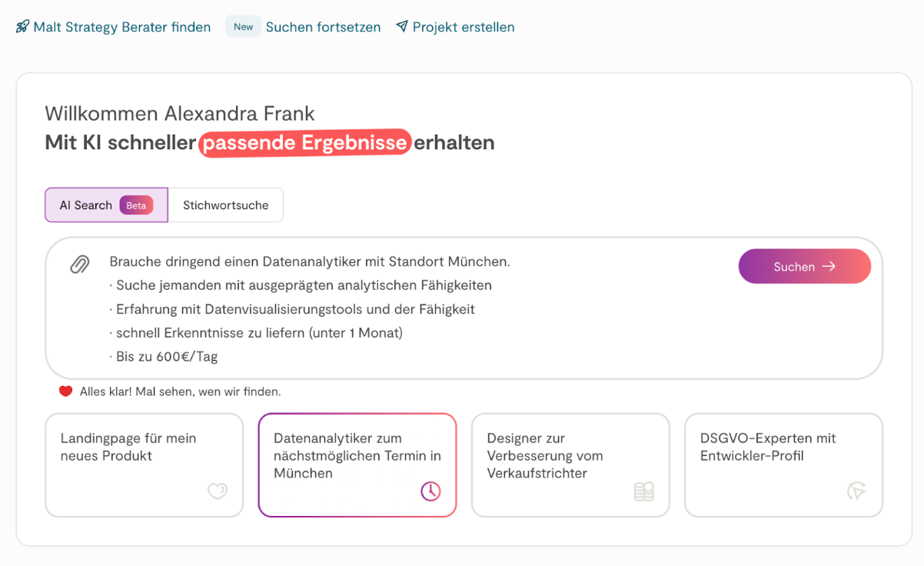Click the paper plane icon beside Projekt erstellen
Viewport: 924px width, 566px height.
[401, 27]
